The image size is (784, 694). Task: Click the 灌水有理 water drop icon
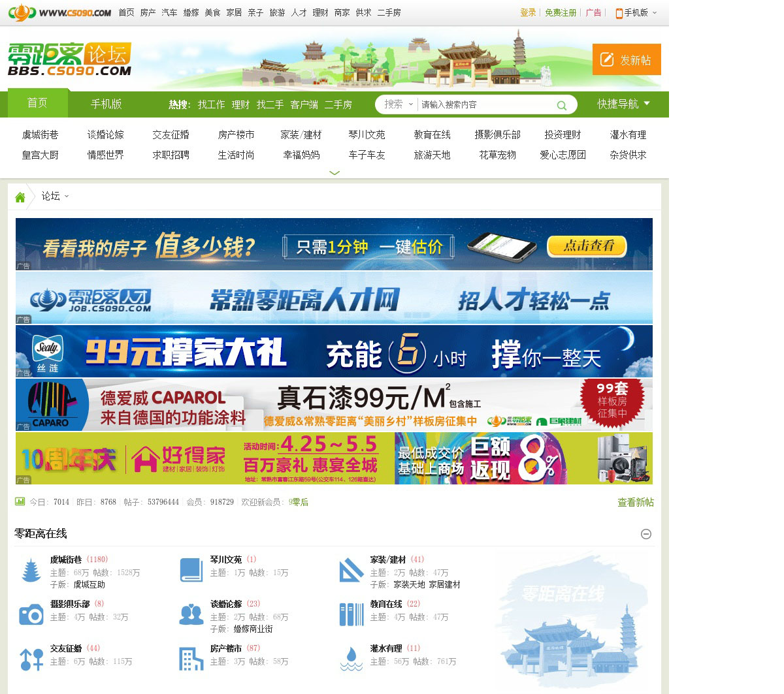tap(351, 659)
